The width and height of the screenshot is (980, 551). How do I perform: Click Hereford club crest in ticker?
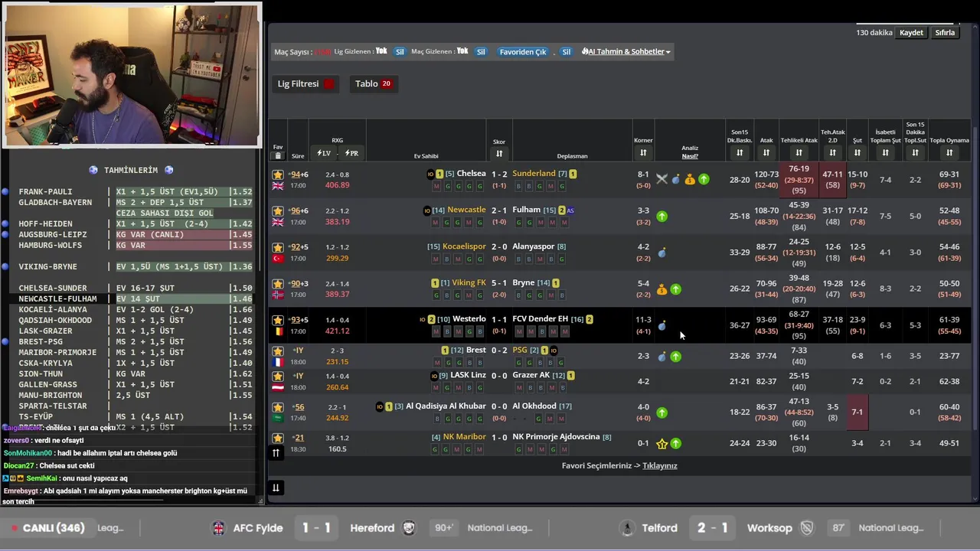coord(409,528)
